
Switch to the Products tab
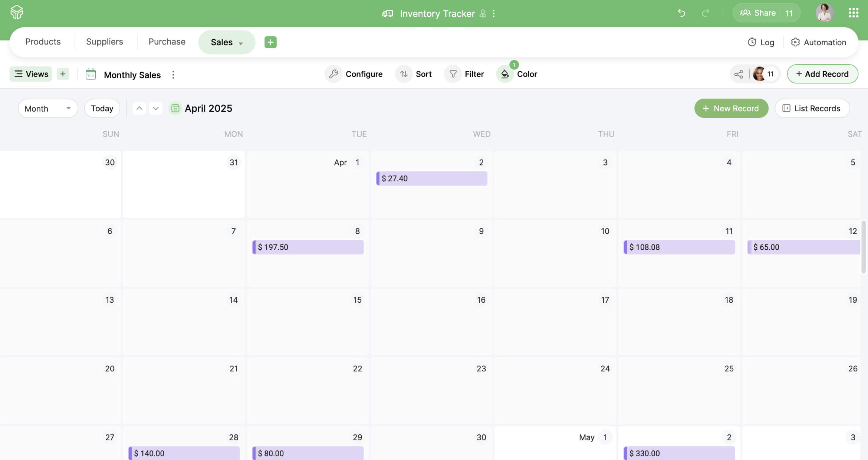(x=43, y=42)
